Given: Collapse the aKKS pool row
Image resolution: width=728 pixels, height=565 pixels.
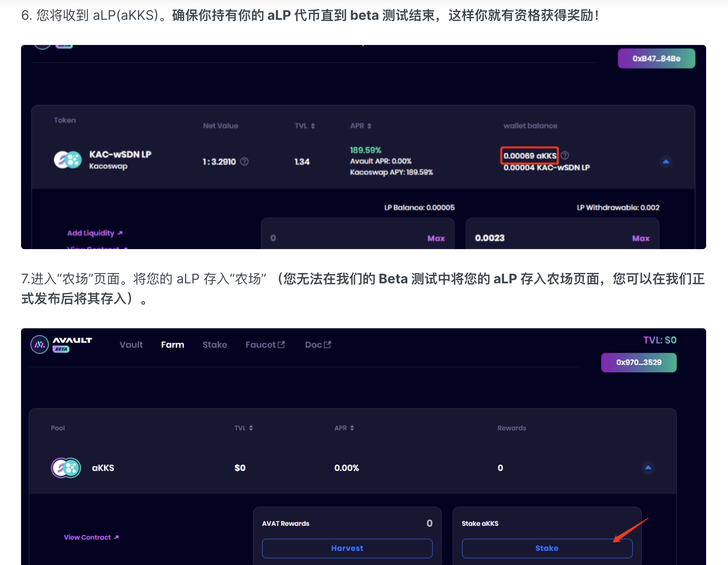Looking at the screenshot, I should coord(648,468).
